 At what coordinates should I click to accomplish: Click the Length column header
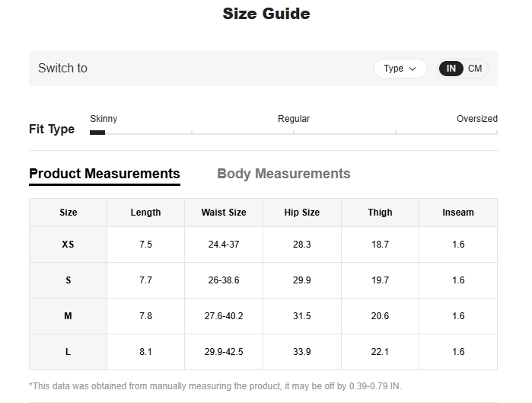(145, 213)
